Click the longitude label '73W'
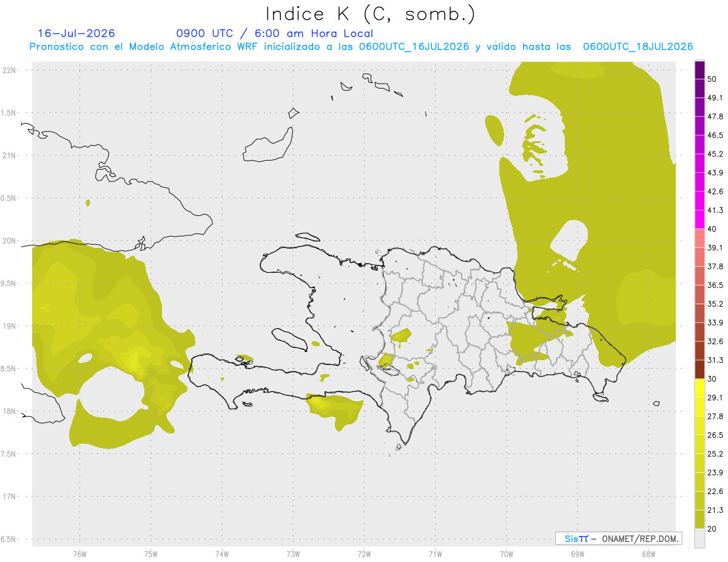The height and width of the screenshot is (562, 728). click(293, 554)
